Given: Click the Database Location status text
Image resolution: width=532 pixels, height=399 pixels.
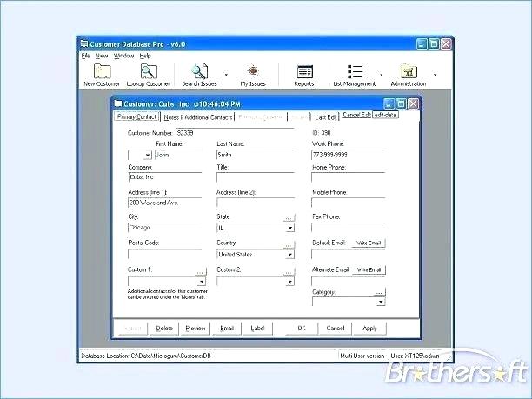Looking at the screenshot, I should [x=146, y=356].
